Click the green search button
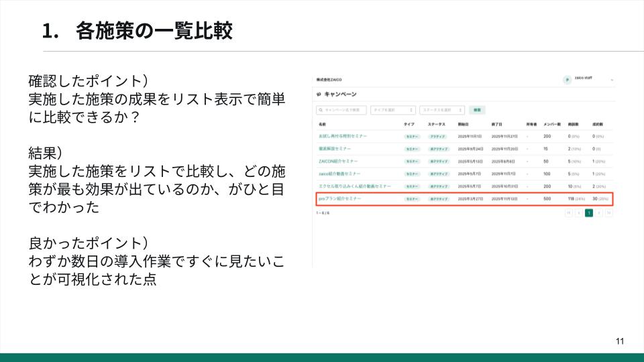This screenshot has height=362, width=644. coord(477,110)
